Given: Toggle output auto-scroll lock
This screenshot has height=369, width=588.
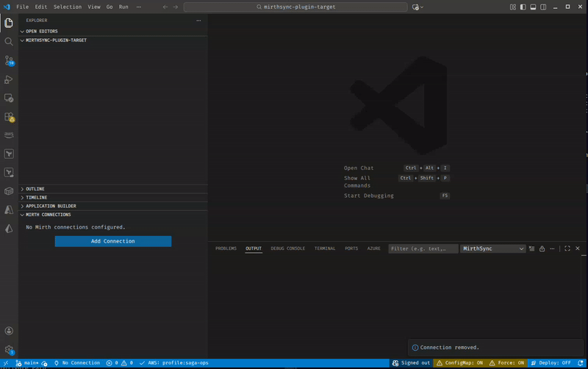Looking at the screenshot, I should [x=542, y=248].
